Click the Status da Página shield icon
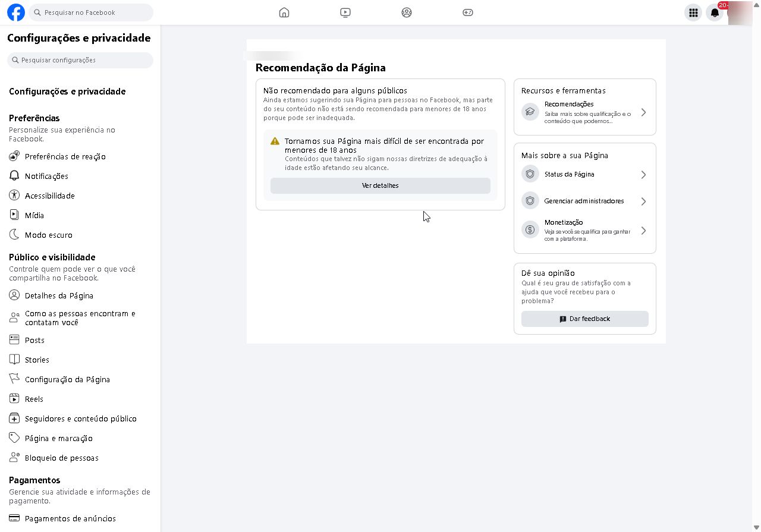 coord(530,174)
